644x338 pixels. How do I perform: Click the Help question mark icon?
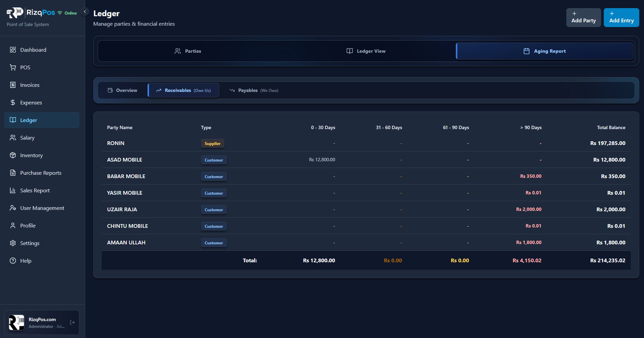coord(13,261)
